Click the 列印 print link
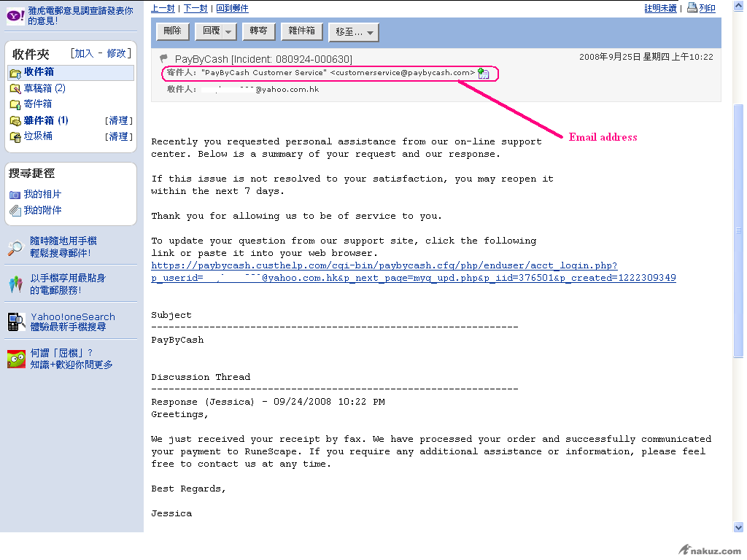Viewport: 747px width, 560px height. (x=707, y=8)
